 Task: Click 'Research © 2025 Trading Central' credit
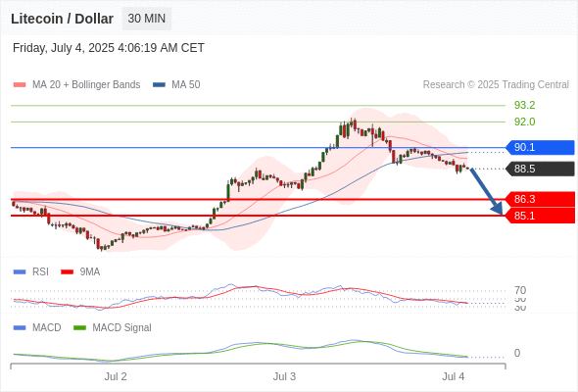click(x=496, y=85)
